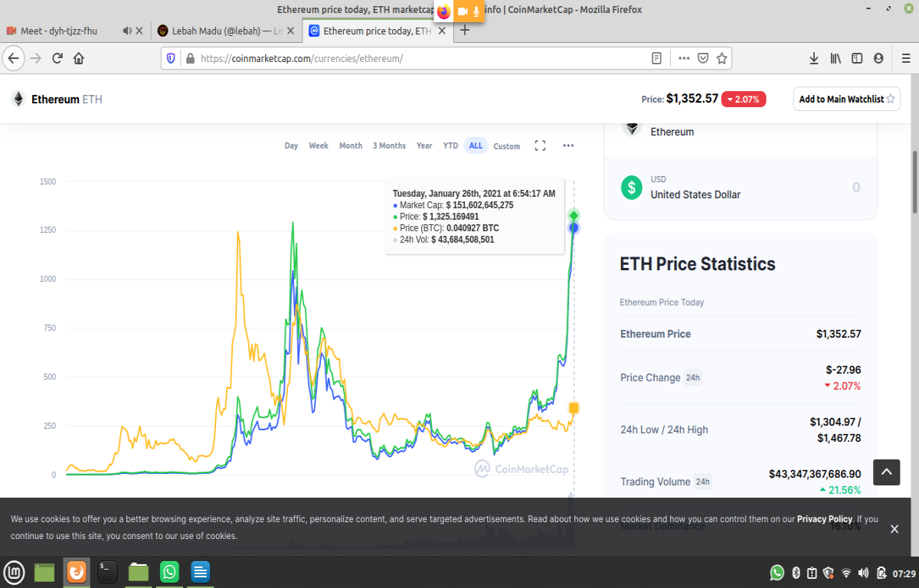Open the Firefox home page
919x588 pixels.
[78, 58]
